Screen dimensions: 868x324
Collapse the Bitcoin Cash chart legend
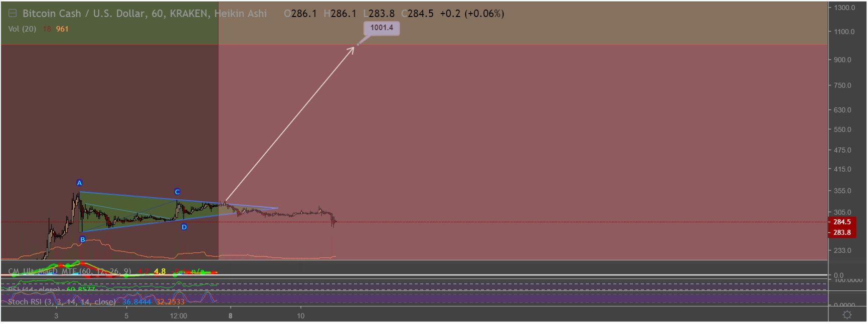[13, 14]
